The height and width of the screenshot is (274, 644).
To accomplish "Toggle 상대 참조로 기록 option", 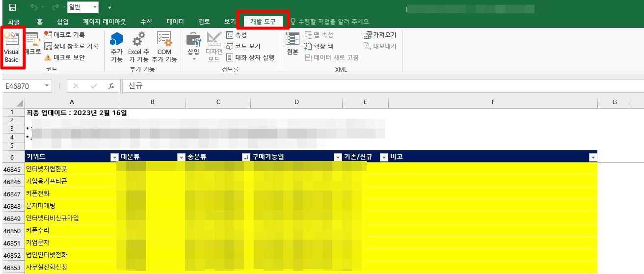I will coord(71,46).
